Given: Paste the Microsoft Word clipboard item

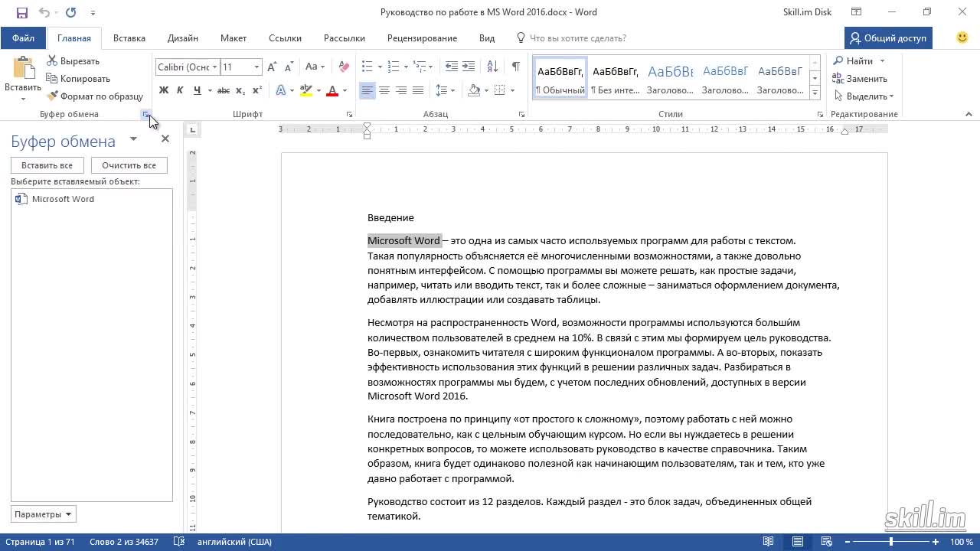Looking at the screenshot, I should click(91, 199).
